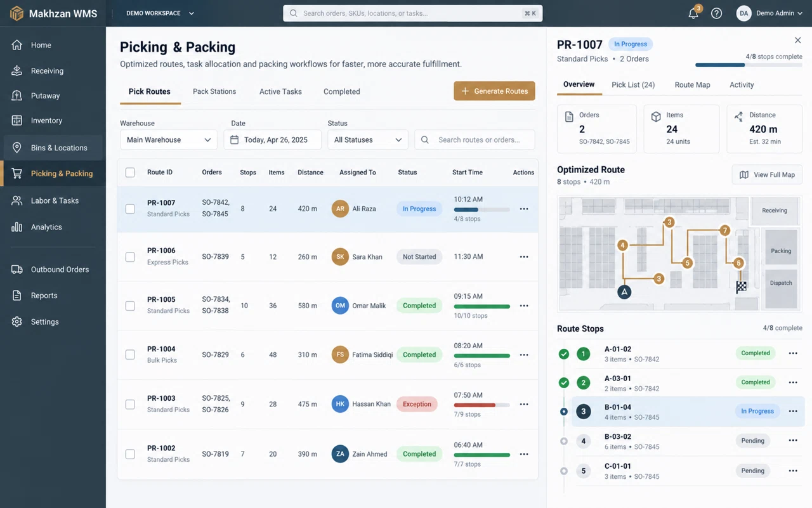Check the PR-1004 row checkbox

(130, 355)
